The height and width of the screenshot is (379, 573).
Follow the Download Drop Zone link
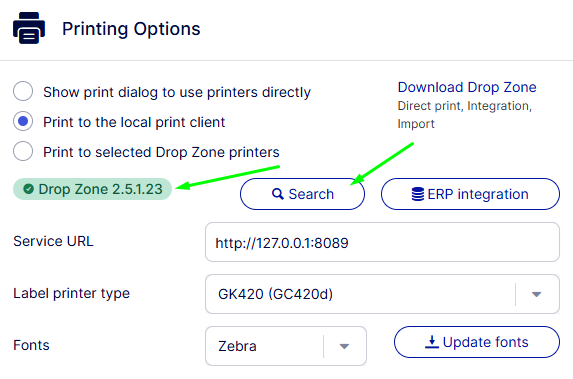click(467, 87)
